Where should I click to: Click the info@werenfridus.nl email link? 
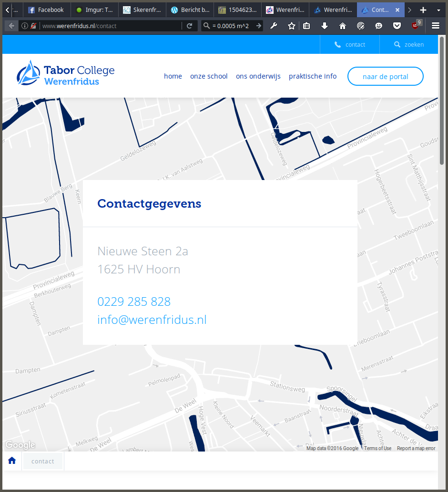(x=152, y=320)
